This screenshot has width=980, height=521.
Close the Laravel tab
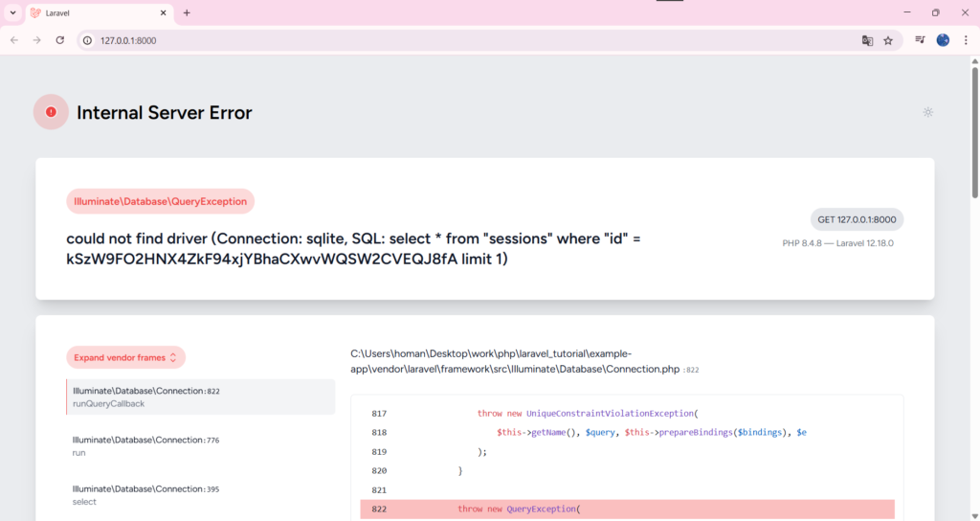click(163, 12)
